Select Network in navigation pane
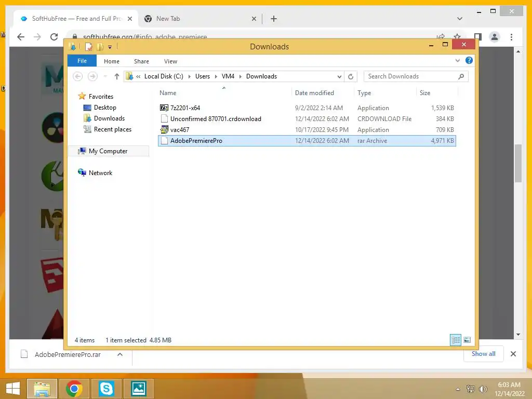The image size is (532, 399). click(100, 172)
